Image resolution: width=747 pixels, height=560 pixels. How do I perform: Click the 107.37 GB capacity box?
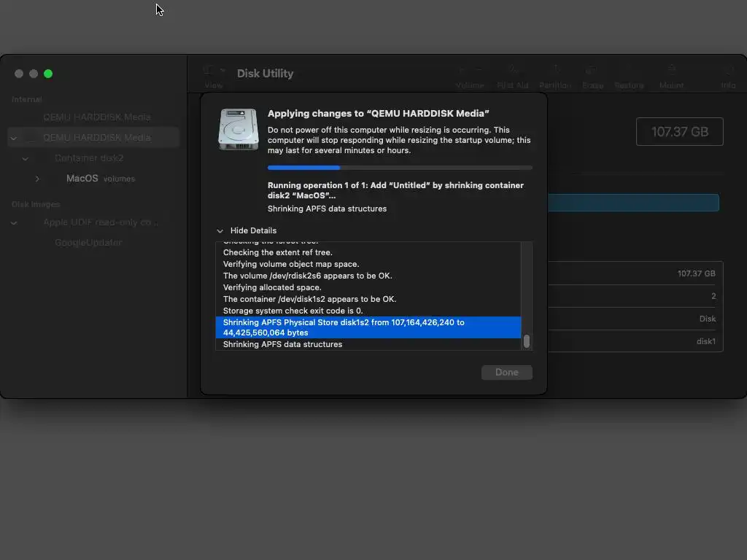(x=679, y=131)
